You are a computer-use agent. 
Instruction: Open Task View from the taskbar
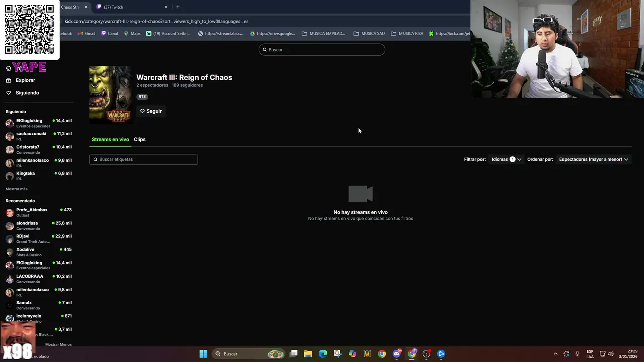[x=294, y=354]
